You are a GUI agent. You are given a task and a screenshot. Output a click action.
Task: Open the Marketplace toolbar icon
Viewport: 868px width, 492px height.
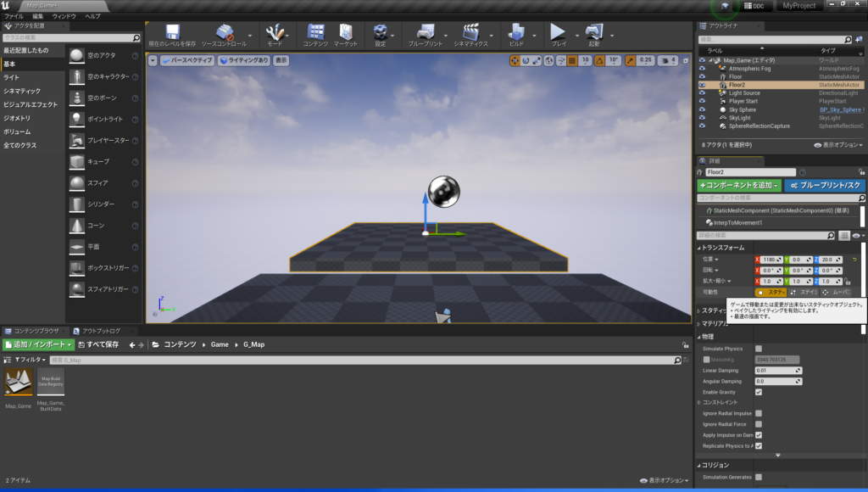(344, 32)
